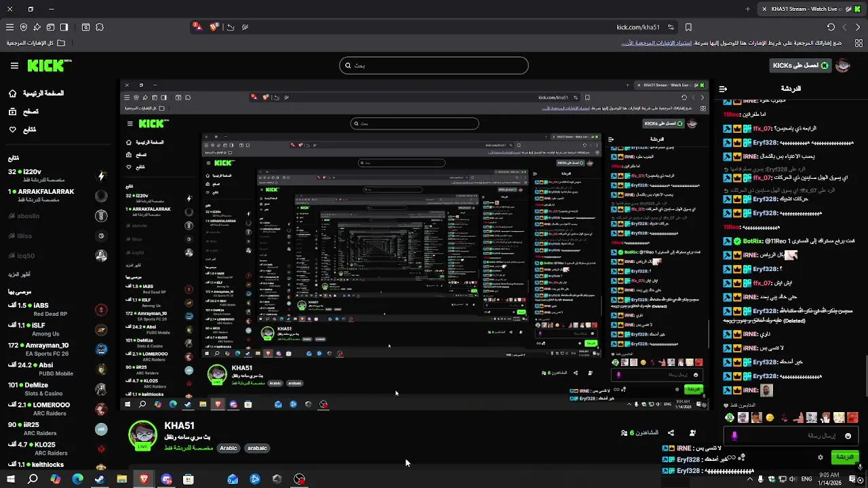868x488 pixels.
Task: Insert the yellow smiley quick emote
Action: (x=770, y=418)
